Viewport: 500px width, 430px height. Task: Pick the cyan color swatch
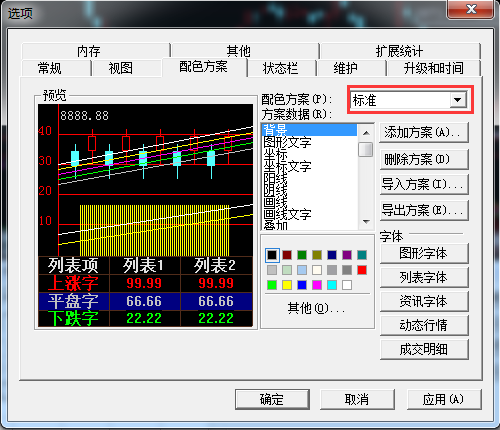coord(332,285)
